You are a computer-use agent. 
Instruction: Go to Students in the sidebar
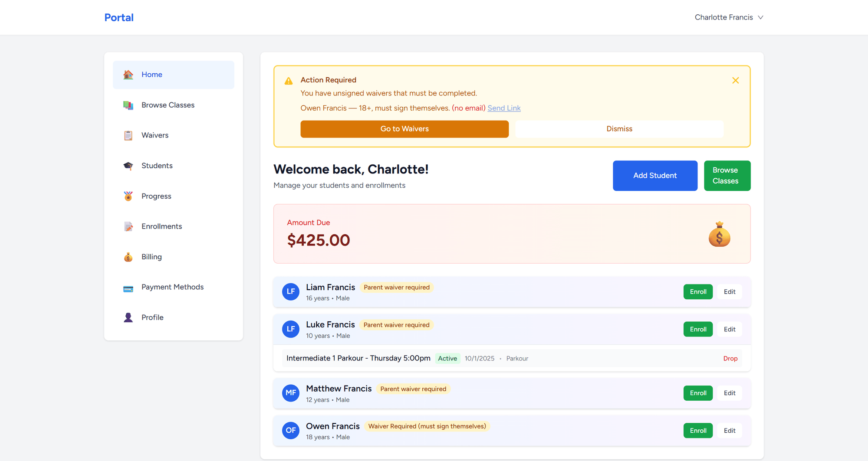(x=174, y=166)
